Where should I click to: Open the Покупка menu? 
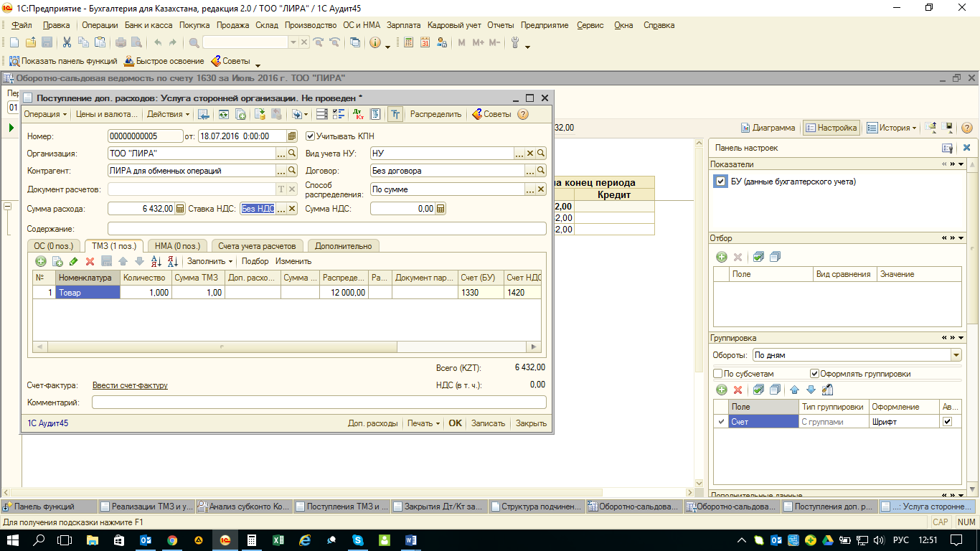pos(194,25)
